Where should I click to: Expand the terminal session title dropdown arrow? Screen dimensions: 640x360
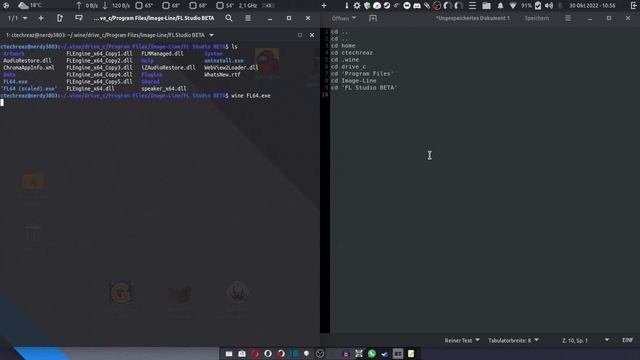(211, 35)
